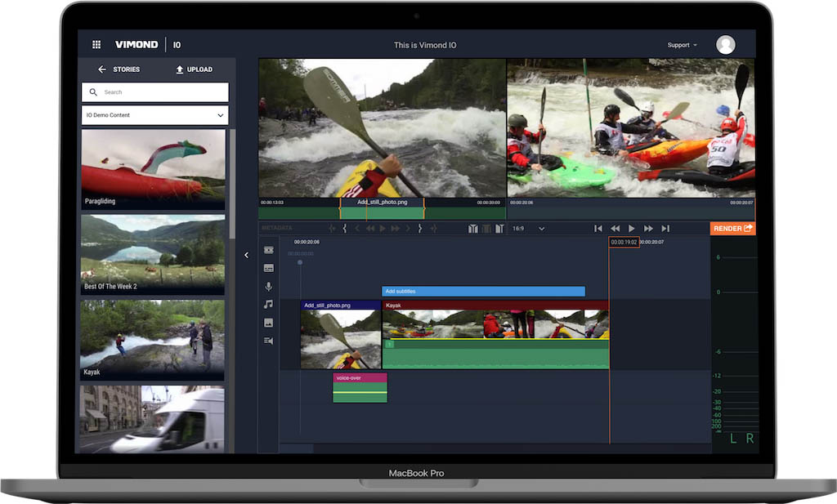Fast forward the program viewer
The image size is (837, 504).
648,228
